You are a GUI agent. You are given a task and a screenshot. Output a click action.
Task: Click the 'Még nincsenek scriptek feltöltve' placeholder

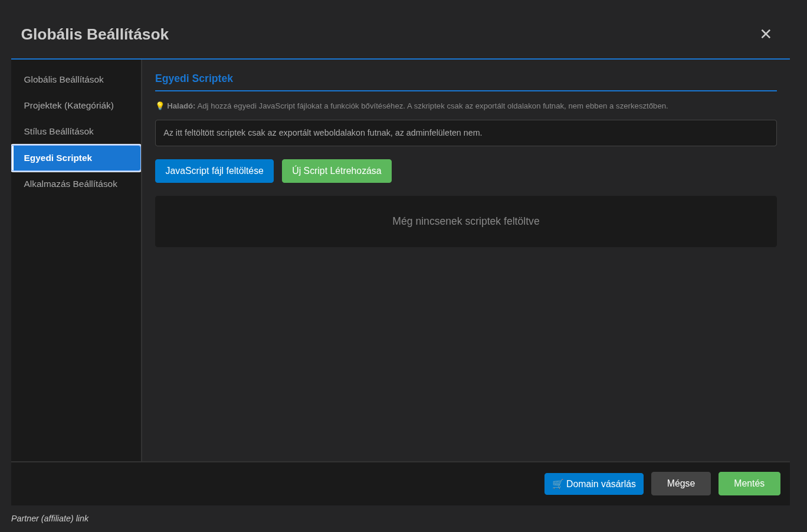[x=466, y=221]
